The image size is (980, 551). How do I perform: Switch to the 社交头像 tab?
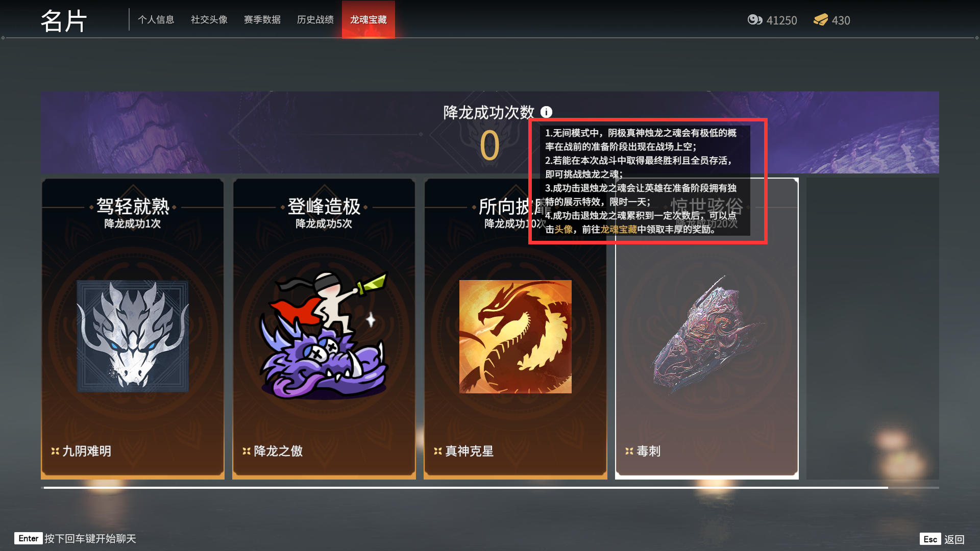click(209, 19)
